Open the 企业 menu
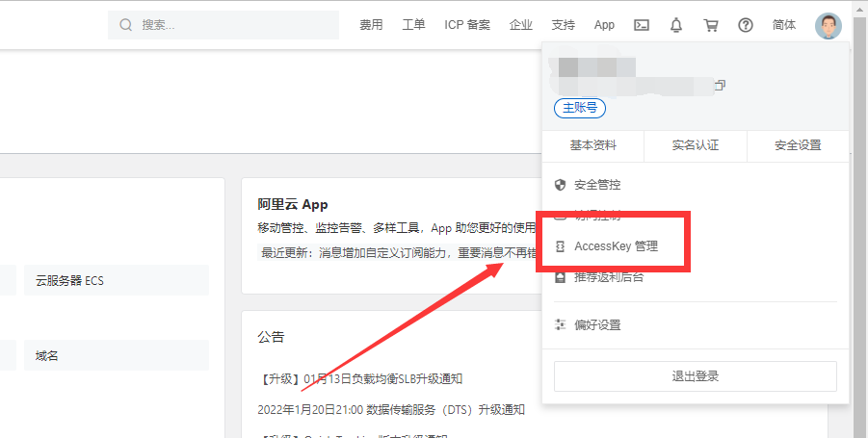Image resolution: width=868 pixels, height=438 pixels. pyautogui.click(x=521, y=25)
